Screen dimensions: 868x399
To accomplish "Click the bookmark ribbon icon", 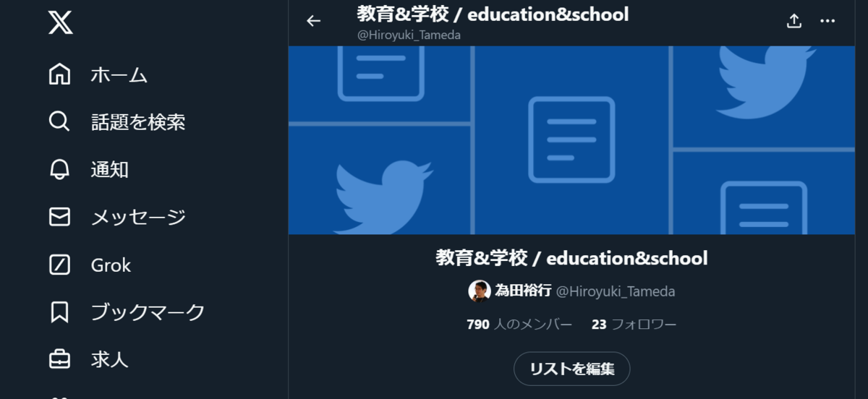I will (x=59, y=312).
